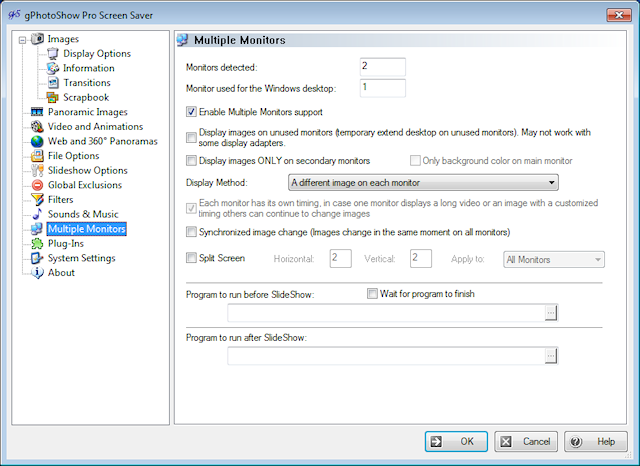This screenshot has height=466, width=640.
Task: Collapse the Images tree node
Action: [x=22, y=40]
